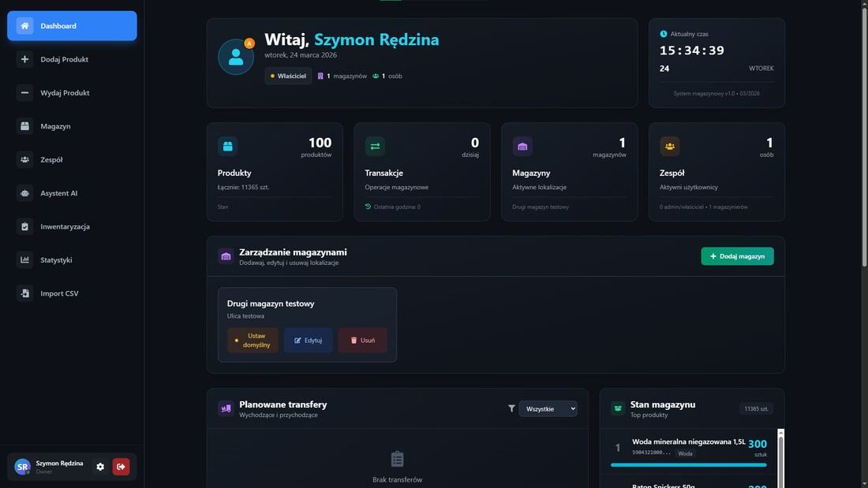Click the 'Woda' category tag
Screen dimensions: 868x488
[685, 453]
